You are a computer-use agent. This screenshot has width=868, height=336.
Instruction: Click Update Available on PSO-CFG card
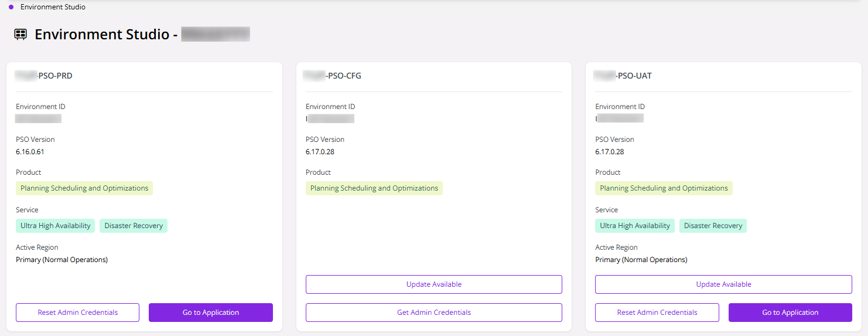coord(434,284)
